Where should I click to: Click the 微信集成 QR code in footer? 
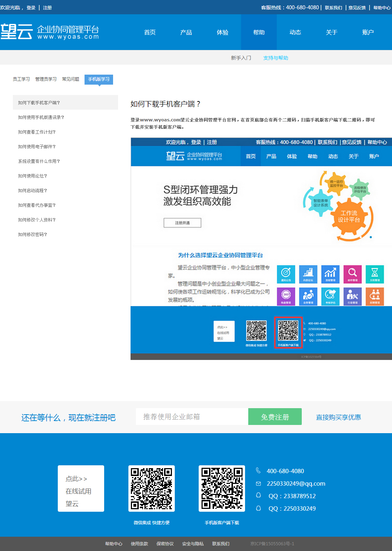[152, 489]
